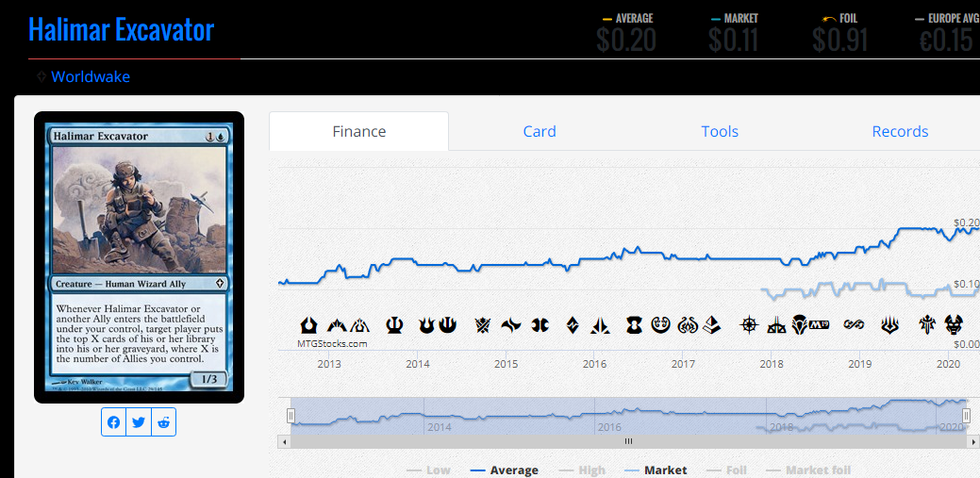Screen dimensions: 980x478
Task: Click the Dominaria set symbol
Action: click(x=800, y=325)
